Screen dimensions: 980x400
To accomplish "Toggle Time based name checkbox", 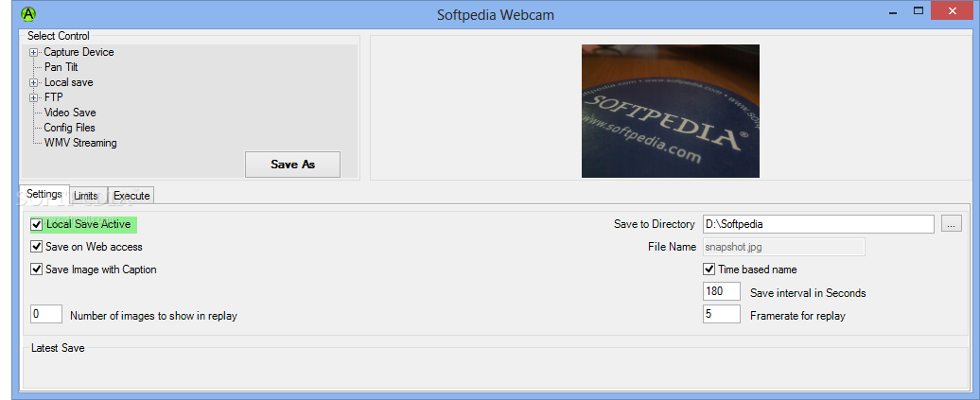I will tap(709, 270).
